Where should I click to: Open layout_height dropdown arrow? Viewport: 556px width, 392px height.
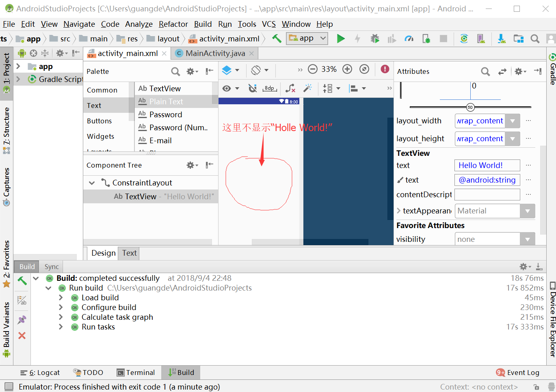513,139
